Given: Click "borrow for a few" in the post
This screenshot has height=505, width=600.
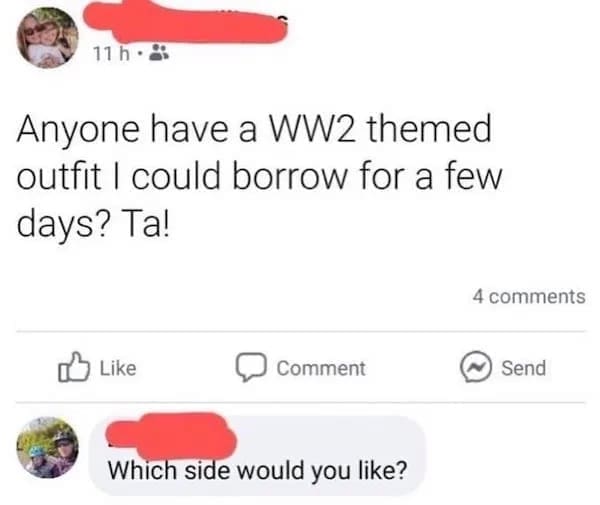Looking at the screenshot, I should point(367,176).
